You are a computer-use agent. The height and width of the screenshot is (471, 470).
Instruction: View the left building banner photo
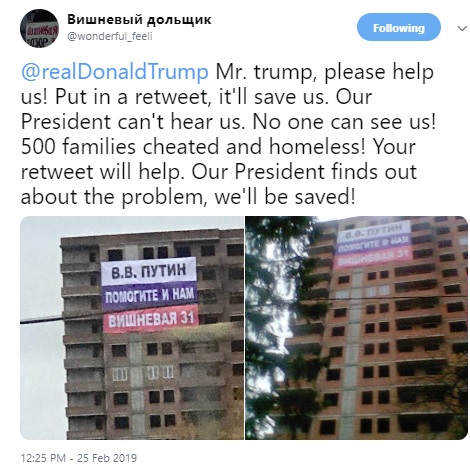click(132, 328)
